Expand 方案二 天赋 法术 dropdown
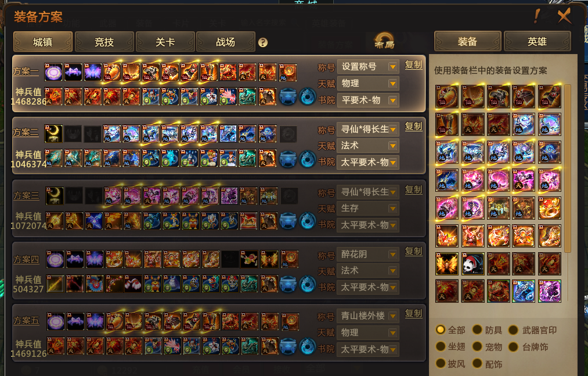The image size is (588, 376). (368, 146)
